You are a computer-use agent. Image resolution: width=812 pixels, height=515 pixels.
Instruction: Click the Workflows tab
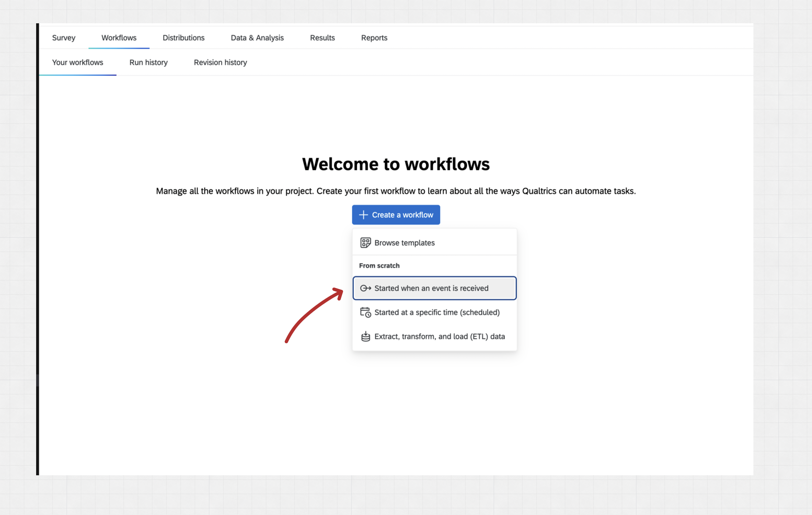(x=119, y=38)
